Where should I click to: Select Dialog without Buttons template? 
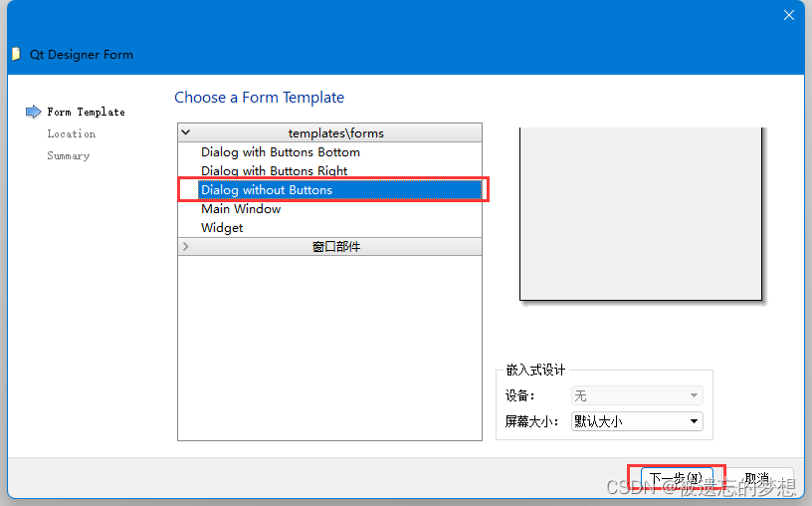click(x=339, y=189)
